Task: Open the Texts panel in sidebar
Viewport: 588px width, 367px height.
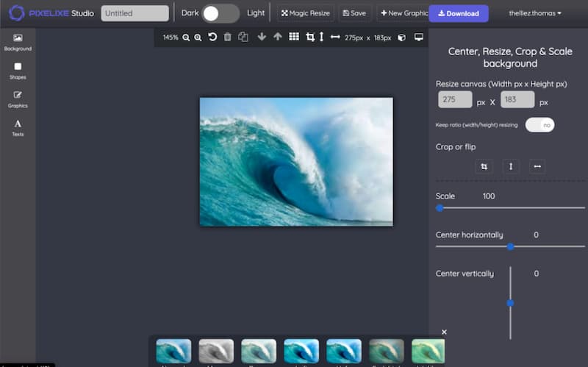Action: pos(18,128)
